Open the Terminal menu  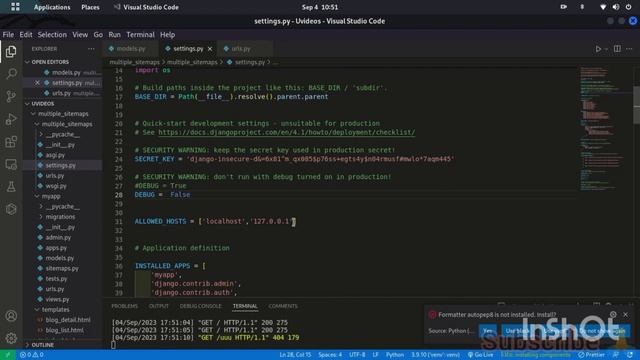(x=140, y=35)
